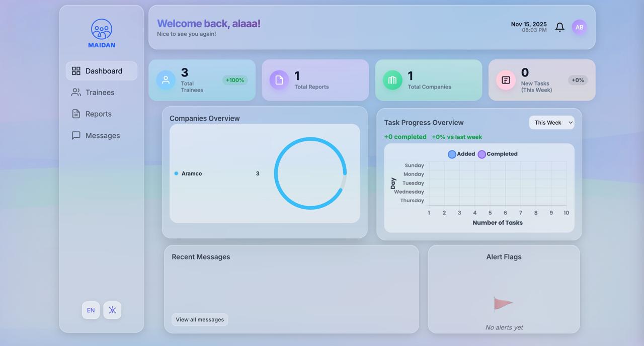This screenshot has height=346, width=644.
Task: Click the Trainees people icon in sidebar
Action: tap(76, 92)
